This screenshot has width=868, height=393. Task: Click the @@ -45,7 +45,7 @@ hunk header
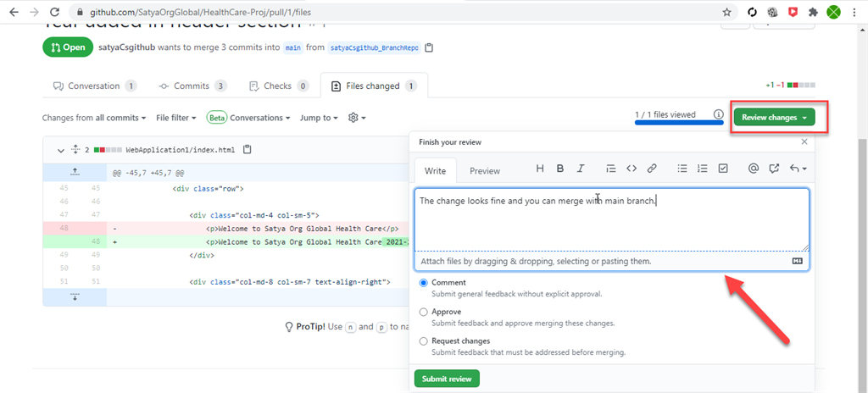click(148, 172)
